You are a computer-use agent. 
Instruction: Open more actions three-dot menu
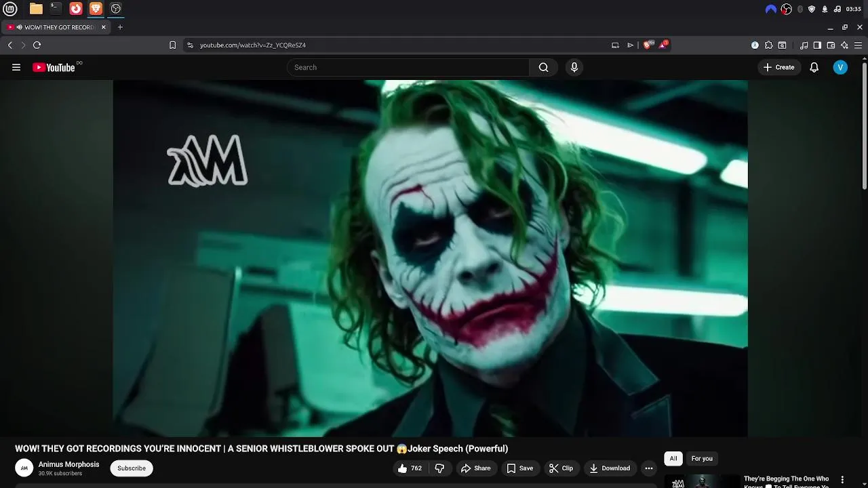pos(649,468)
